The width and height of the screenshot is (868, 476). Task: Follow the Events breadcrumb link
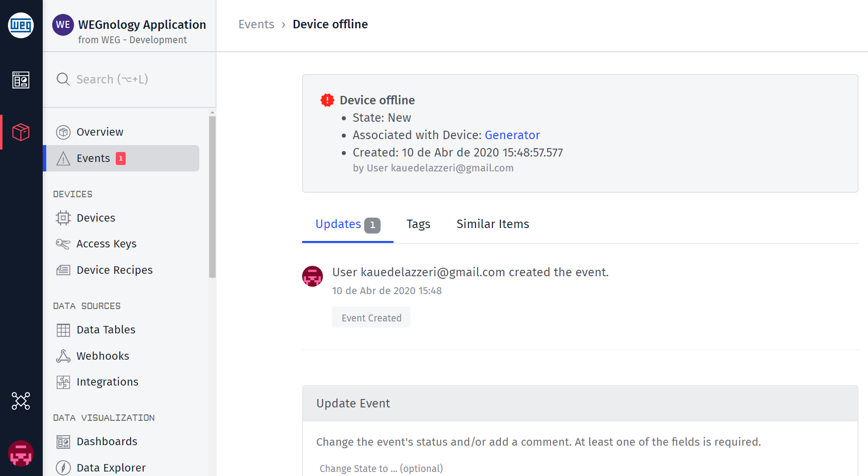point(256,24)
